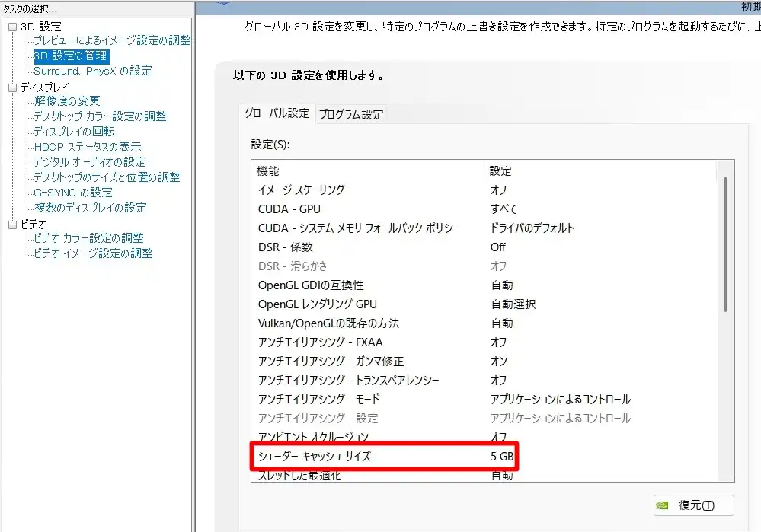Open Surround, PhysX の設定 page
Image resolution: width=761 pixels, height=532 pixels.
93,71
